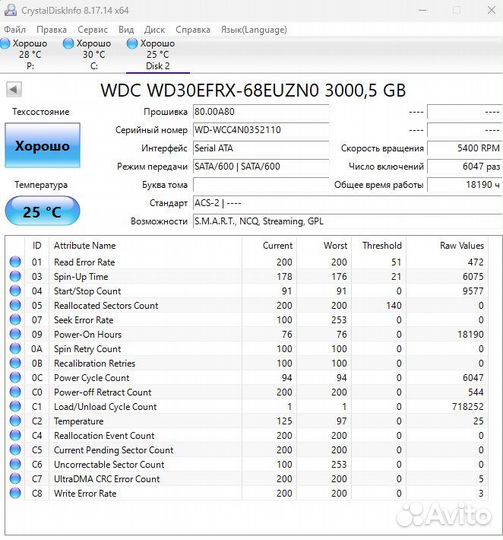503x540 pixels.
Task: Click the firmware field 80.00A80
Action: pyautogui.click(x=261, y=112)
